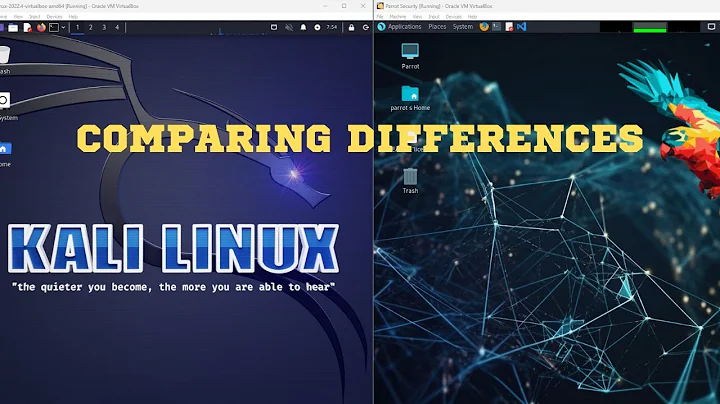
Task: Launch text editor icon in Parrot panel
Action: tap(509, 27)
